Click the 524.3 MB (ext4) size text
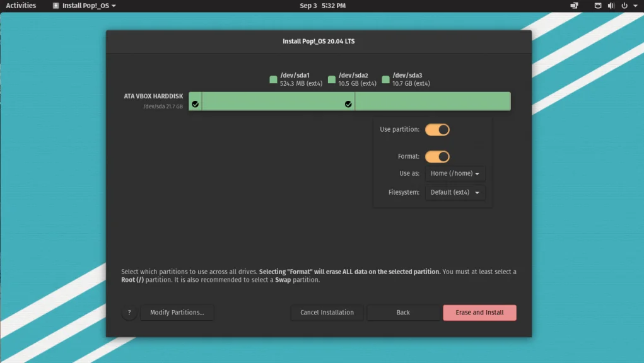644x363 pixels. 301,84
